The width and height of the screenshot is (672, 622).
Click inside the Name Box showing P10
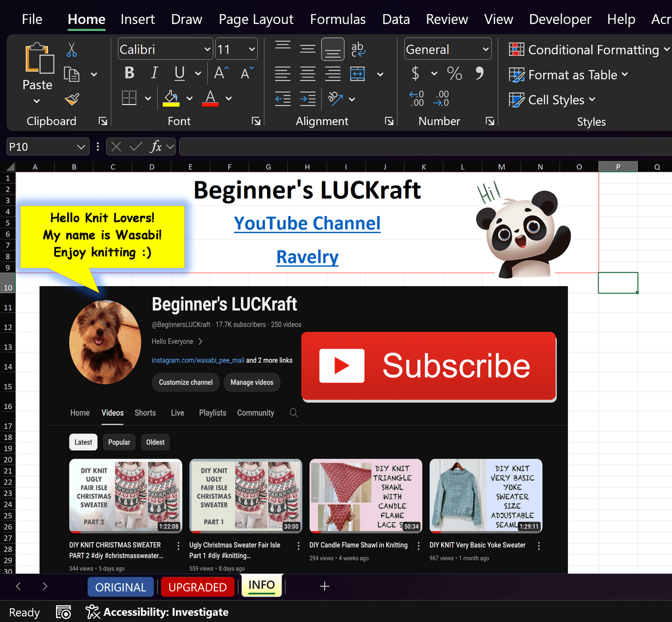coord(40,147)
